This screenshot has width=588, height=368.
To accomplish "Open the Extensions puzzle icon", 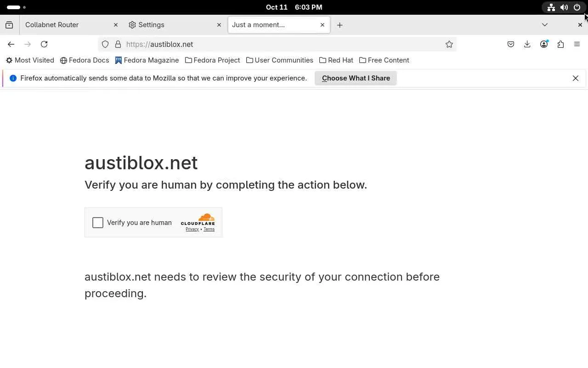I will [x=560, y=44].
